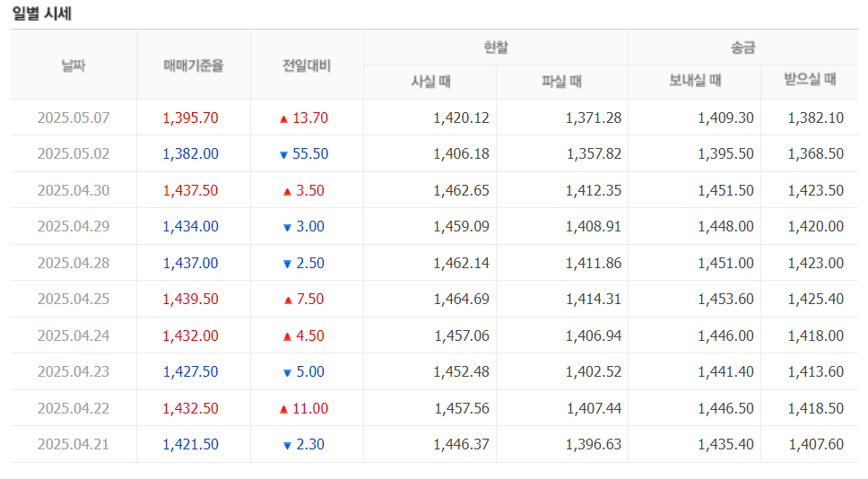
Task: Click the 날짜 column header
Action: click(74, 65)
